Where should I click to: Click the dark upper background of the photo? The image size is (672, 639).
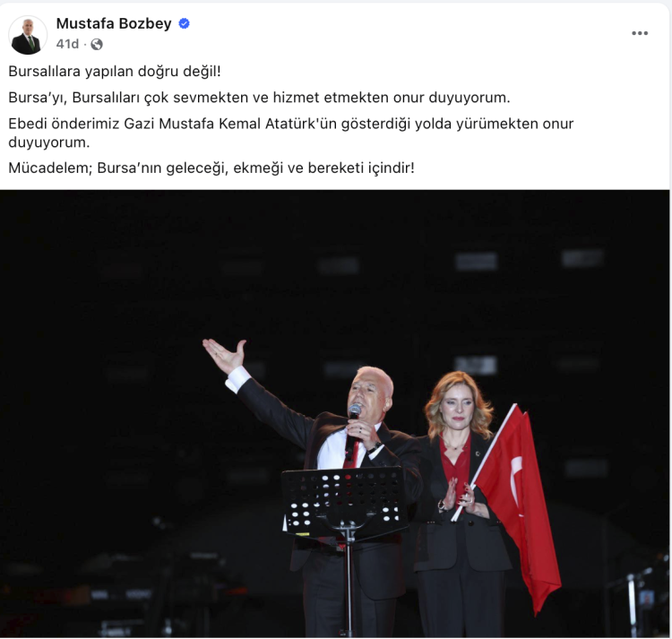(334, 257)
